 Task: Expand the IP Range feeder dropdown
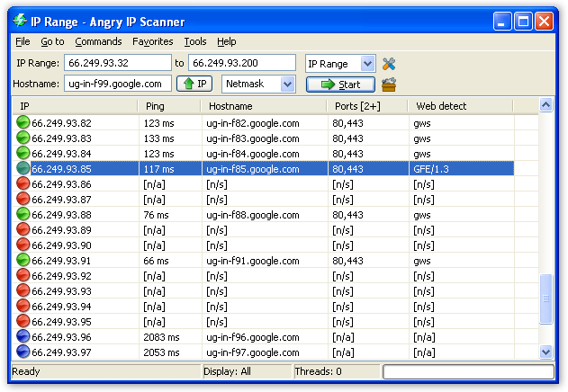pyautogui.click(x=367, y=63)
